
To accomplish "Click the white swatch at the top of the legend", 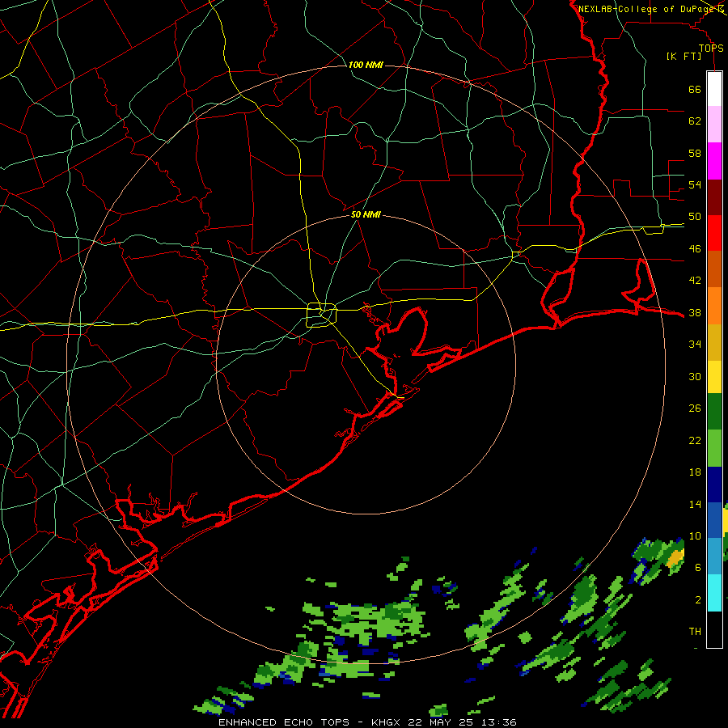I will (714, 89).
